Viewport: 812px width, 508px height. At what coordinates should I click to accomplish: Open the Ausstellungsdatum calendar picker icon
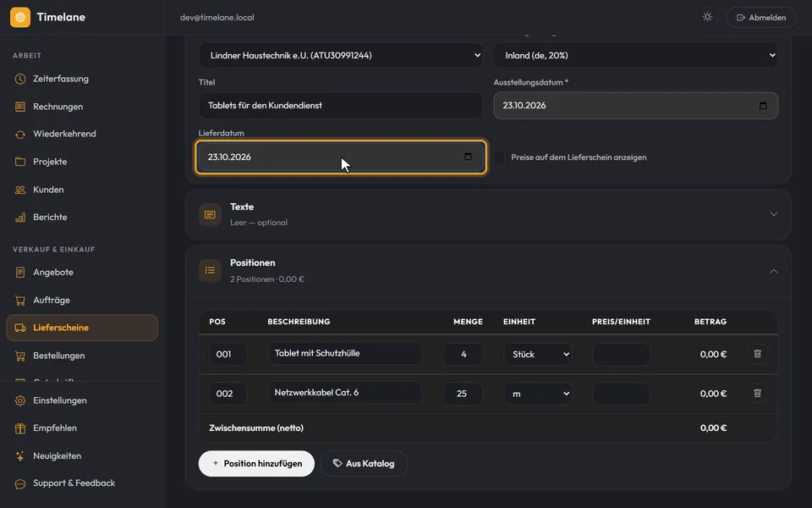tap(763, 106)
